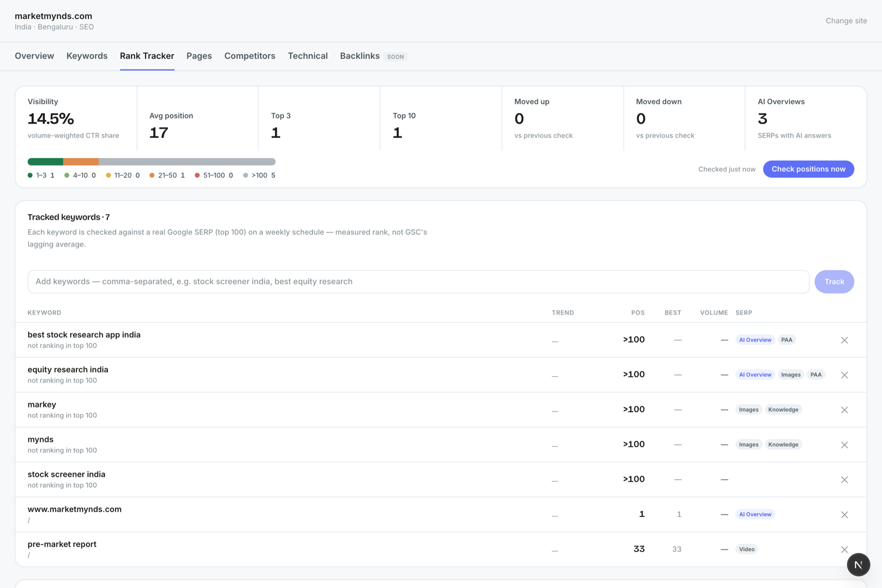Remove the 'www.marketmynds.com' keyword
The width and height of the screenshot is (882, 588).
tap(844, 515)
